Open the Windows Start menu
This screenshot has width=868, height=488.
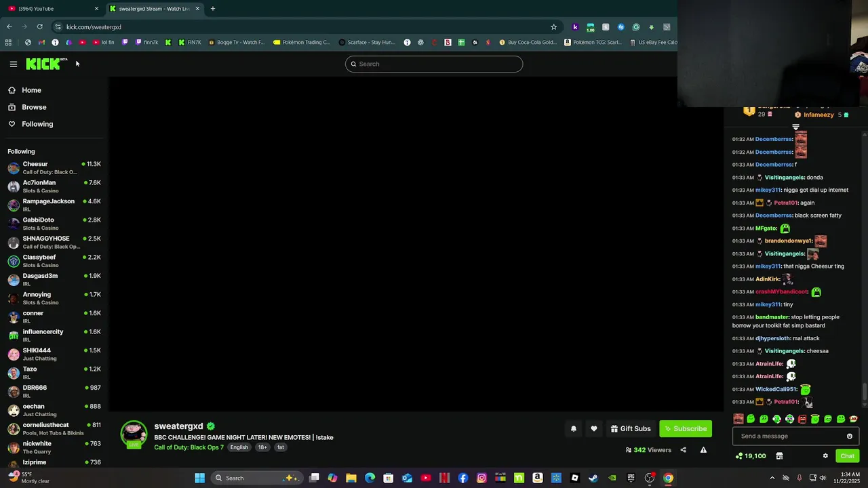(x=199, y=478)
